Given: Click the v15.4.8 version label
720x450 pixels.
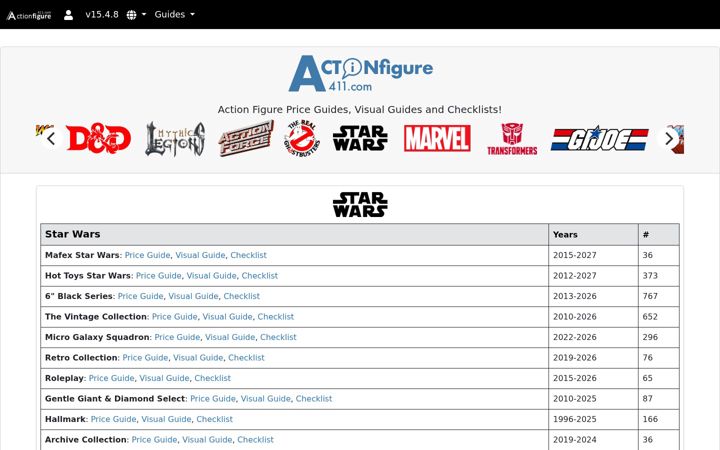Looking at the screenshot, I should [x=101, y=14].
